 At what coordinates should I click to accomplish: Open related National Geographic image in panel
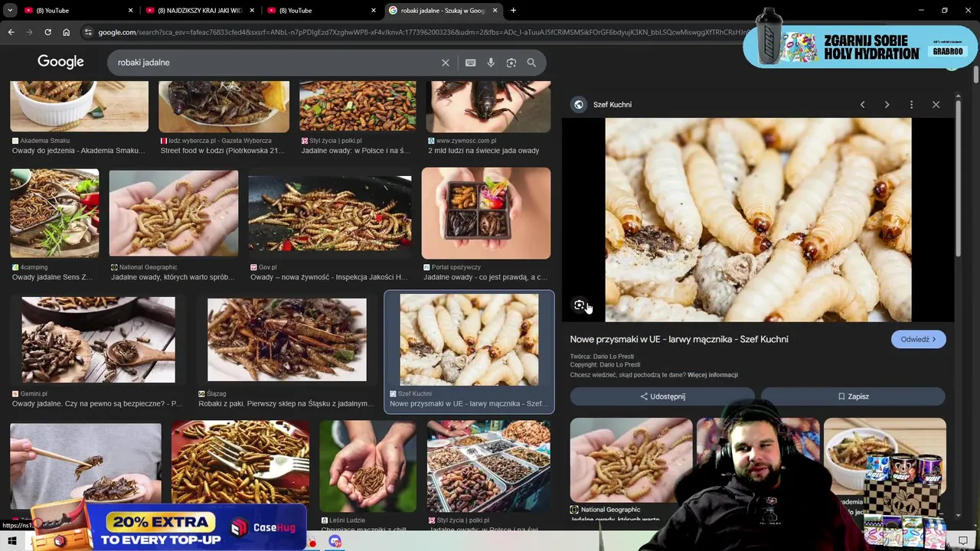[631, 460]
